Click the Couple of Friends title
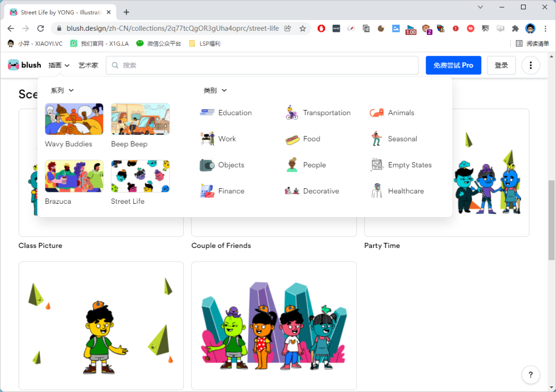The width and height of the screenshot is (556, 392). click(221, 245)
